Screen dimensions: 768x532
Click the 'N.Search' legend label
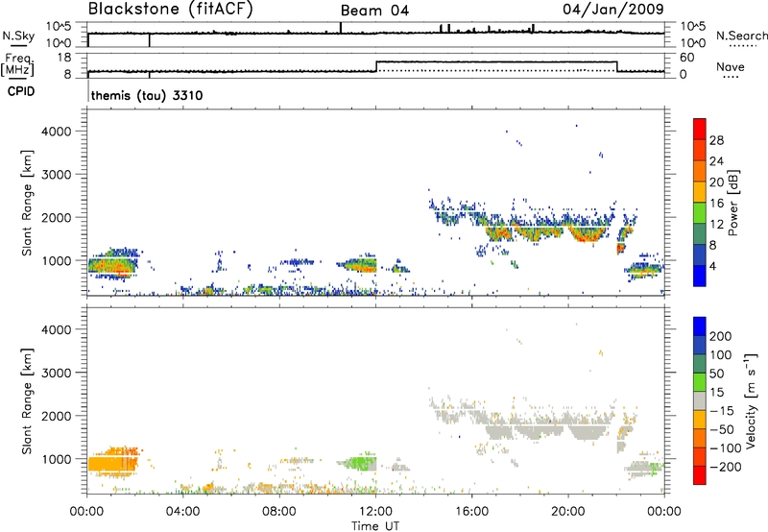pyautogui.click(x=741, y=36)
